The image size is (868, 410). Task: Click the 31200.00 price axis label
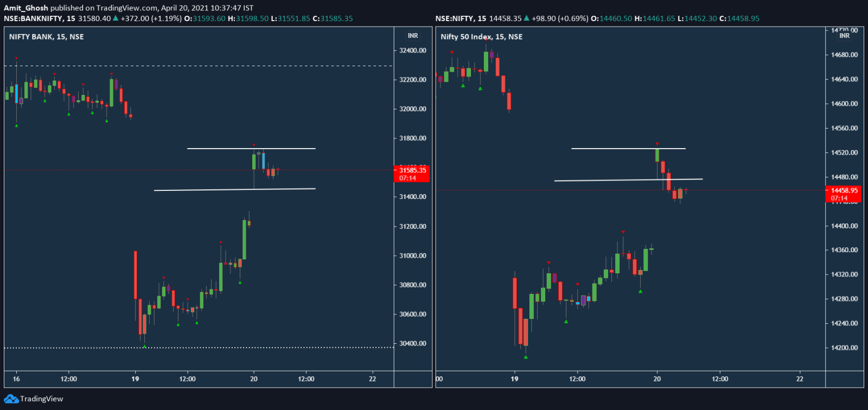[x=413, y=226]
